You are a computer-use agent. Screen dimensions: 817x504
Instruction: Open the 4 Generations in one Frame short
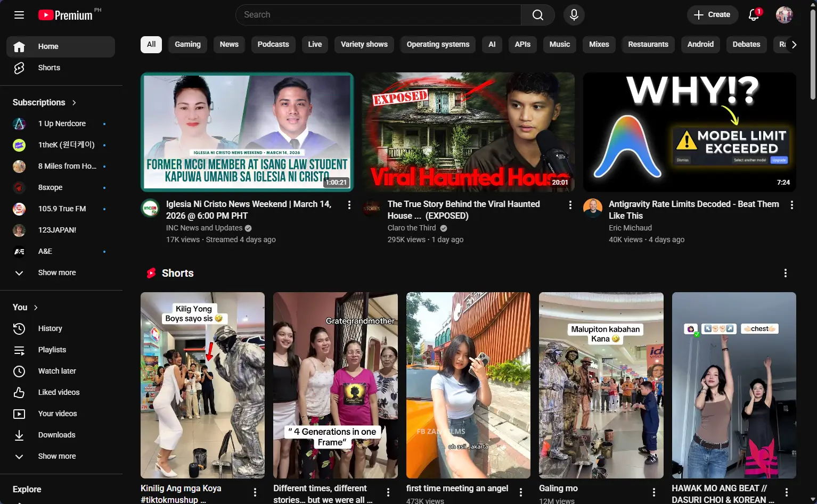pos(336,385)
